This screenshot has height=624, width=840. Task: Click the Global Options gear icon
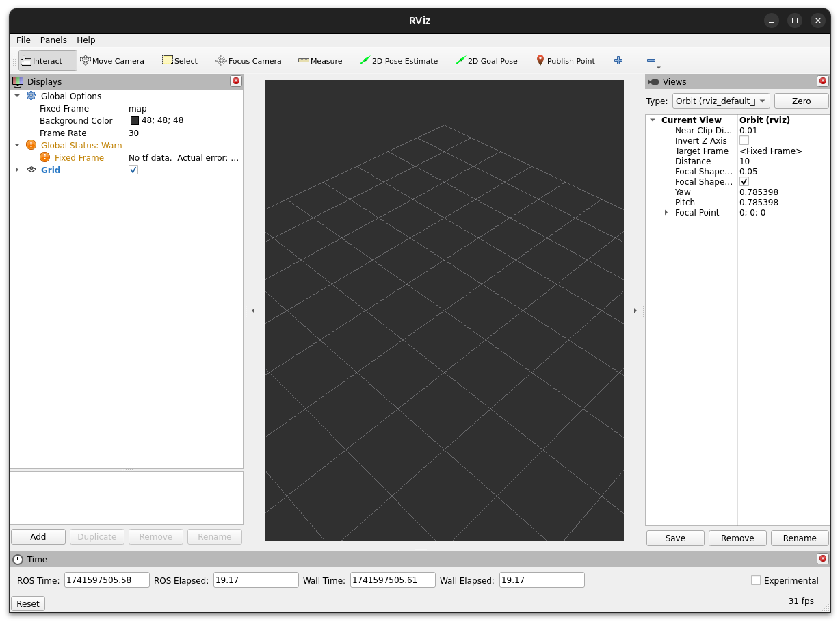[31, 96]
